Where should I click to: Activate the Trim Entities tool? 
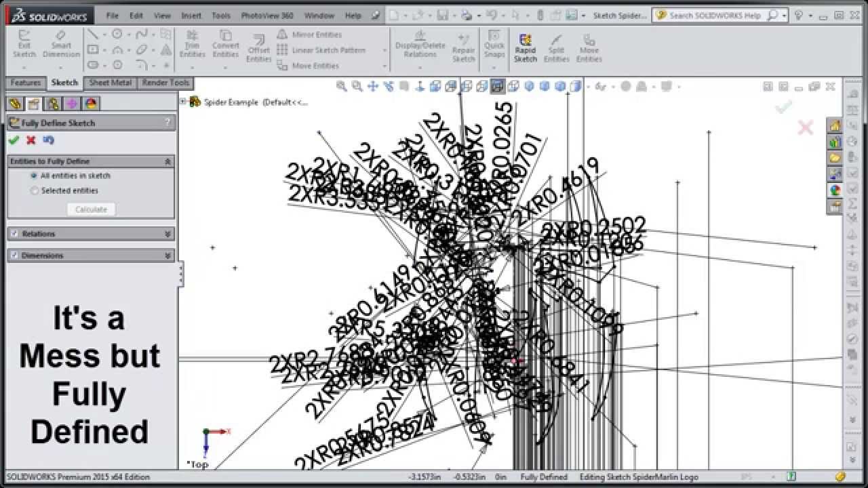pos(193,46)
